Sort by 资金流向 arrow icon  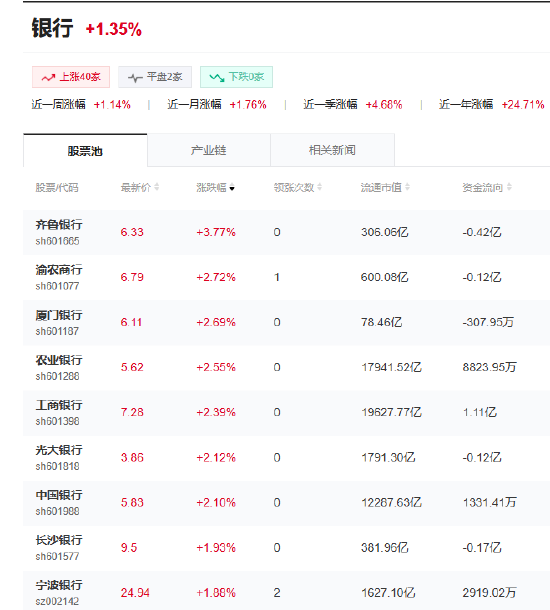509,188
